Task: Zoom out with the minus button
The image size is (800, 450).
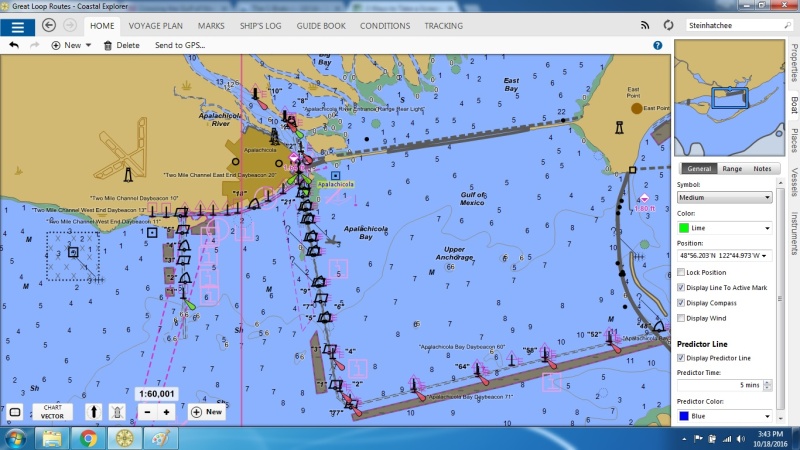Action: pyautogui.click(x=147, y=412)
